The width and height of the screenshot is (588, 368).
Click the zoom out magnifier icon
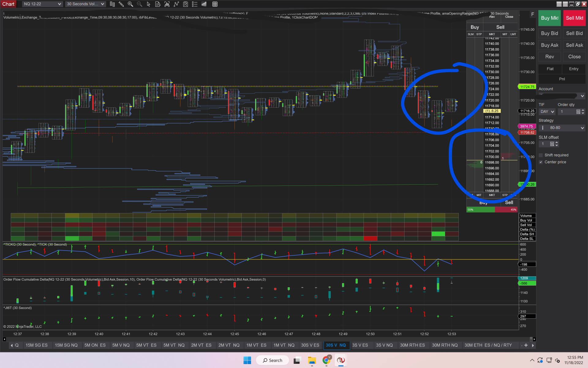pos(139,4)
